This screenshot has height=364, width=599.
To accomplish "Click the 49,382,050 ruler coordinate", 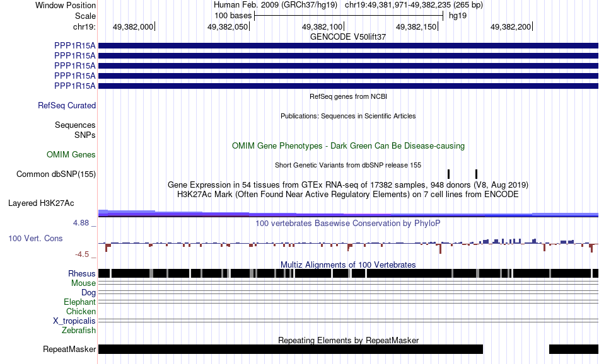I will point(228,26).
